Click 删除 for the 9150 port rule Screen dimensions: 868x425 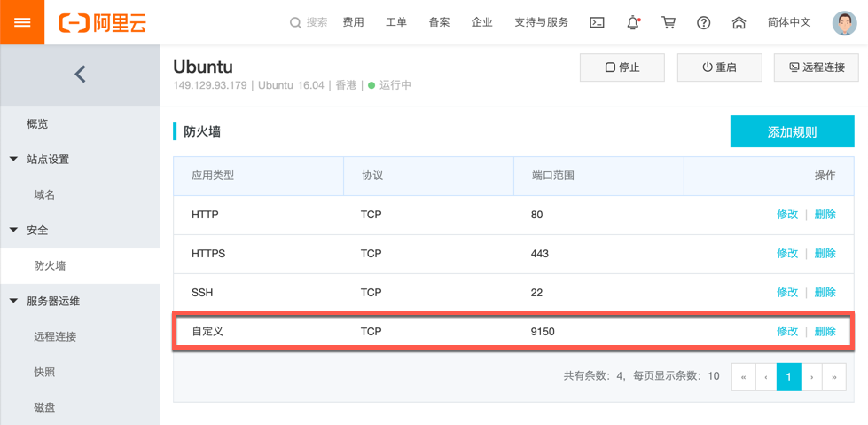[x=825, y=331]
